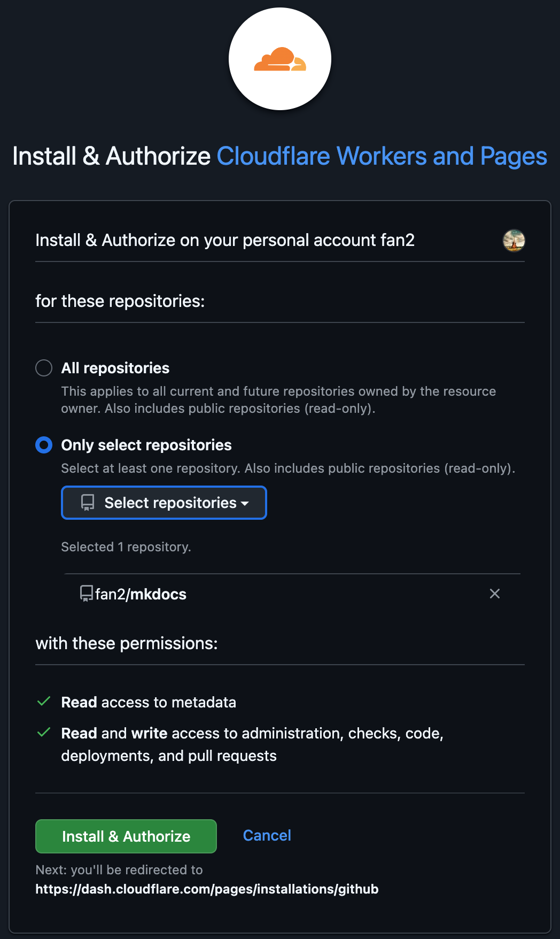The image size is (560, 939).
Task: Click the dash.cloudflare.com redirect URL
Action: pyautogui.click(x=206, y=889)
